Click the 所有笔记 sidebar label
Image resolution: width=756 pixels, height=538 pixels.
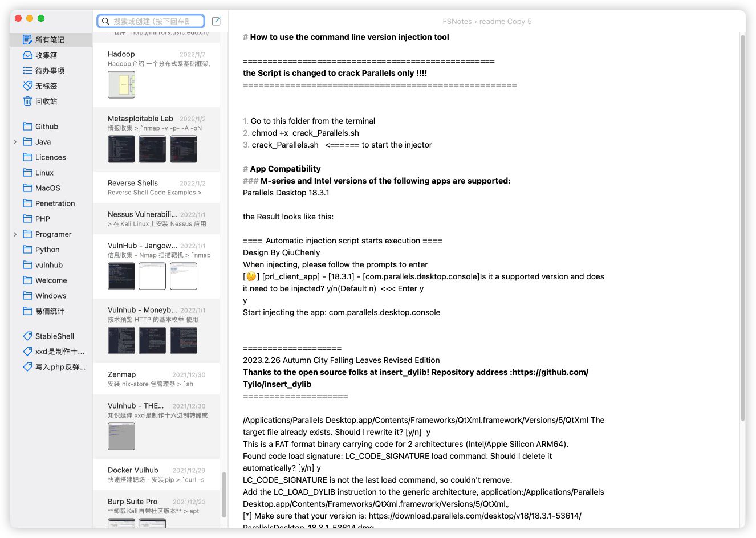(50, 40)
